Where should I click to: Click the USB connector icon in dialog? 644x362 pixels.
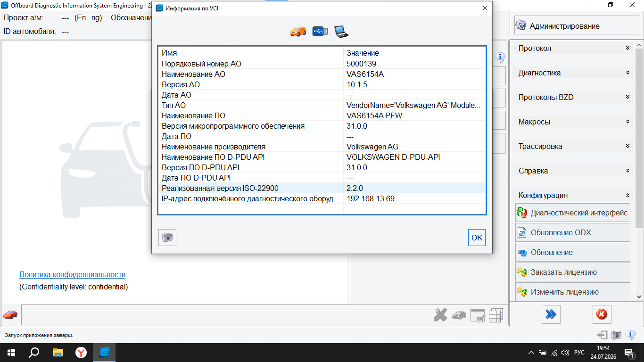tap(320, 32)
